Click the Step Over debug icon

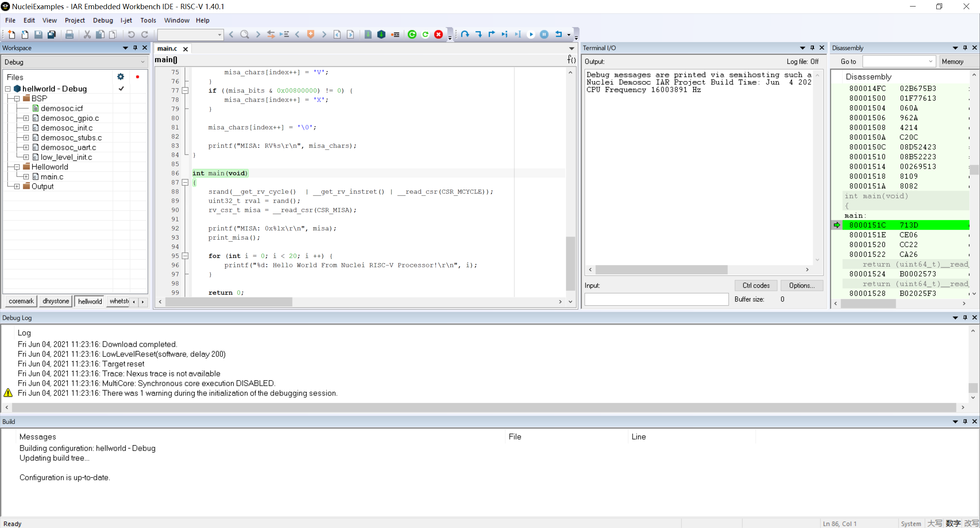(465, 34)
